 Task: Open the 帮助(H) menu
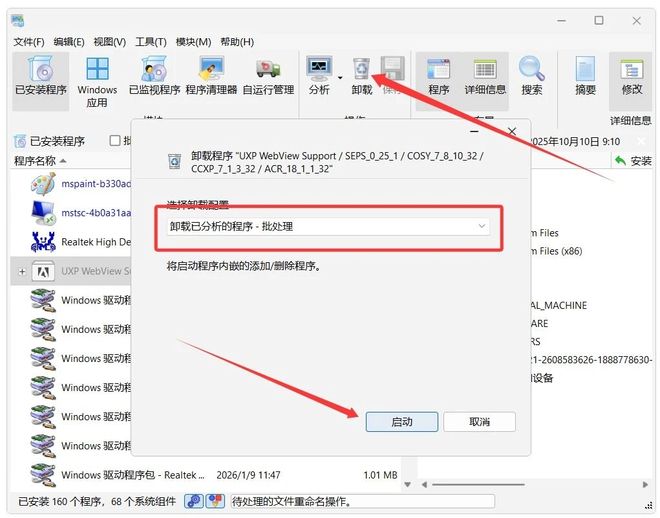click(237, 42)
